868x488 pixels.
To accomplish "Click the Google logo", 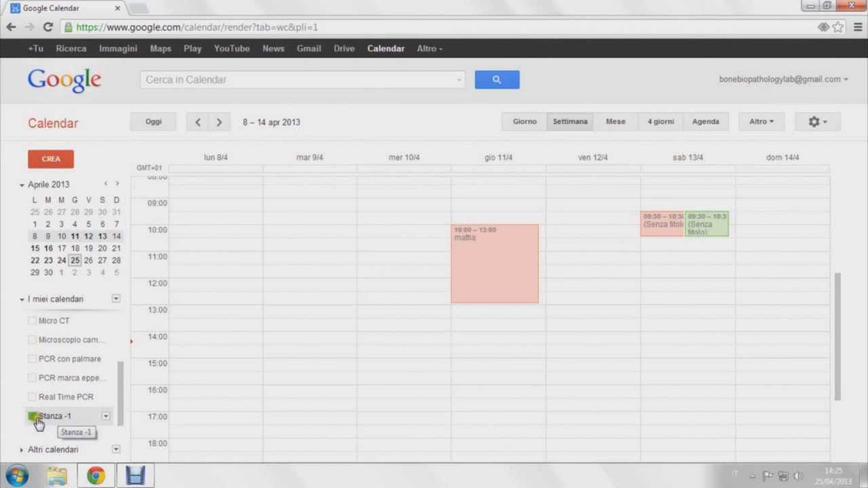I will tap(64, 79).
